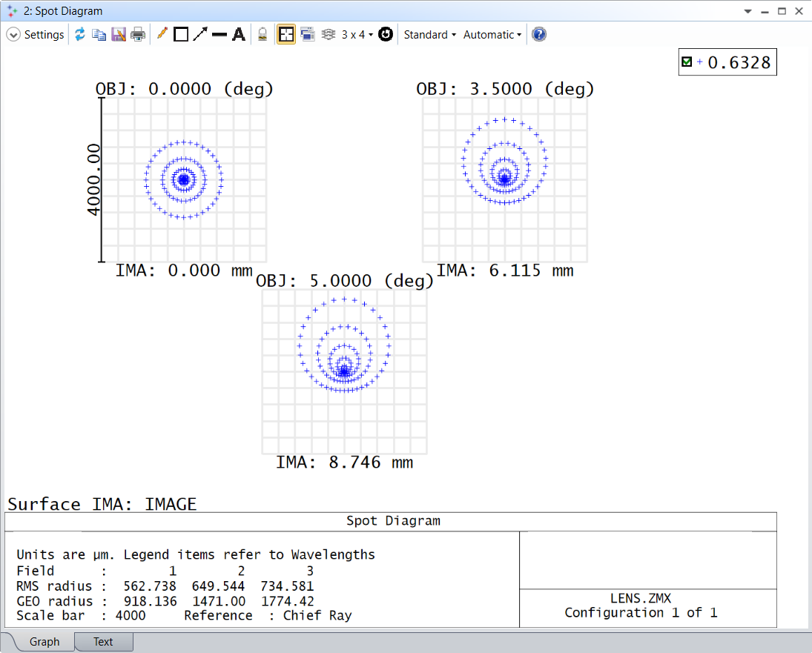Uncheck the 0.6328 wavelength legend checkbox
This screenshot has width=812, height=653.
(687, 62)
